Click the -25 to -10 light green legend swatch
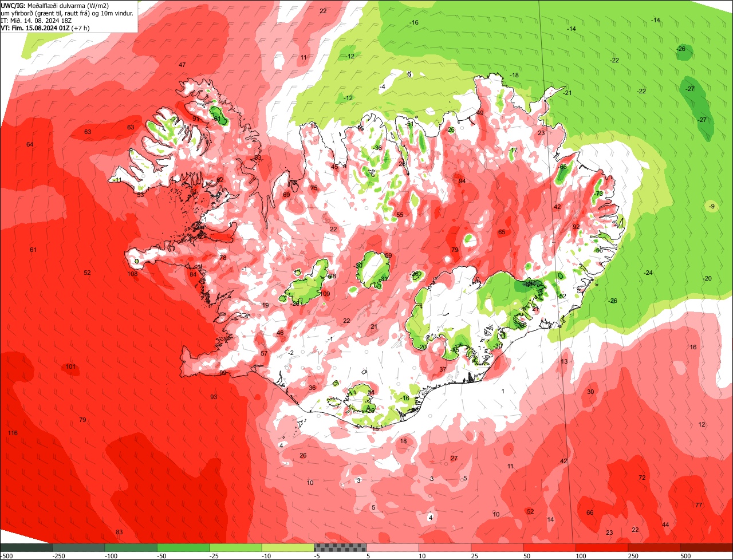This screenshot has height=560, width=733. click(x=236, y=547)
